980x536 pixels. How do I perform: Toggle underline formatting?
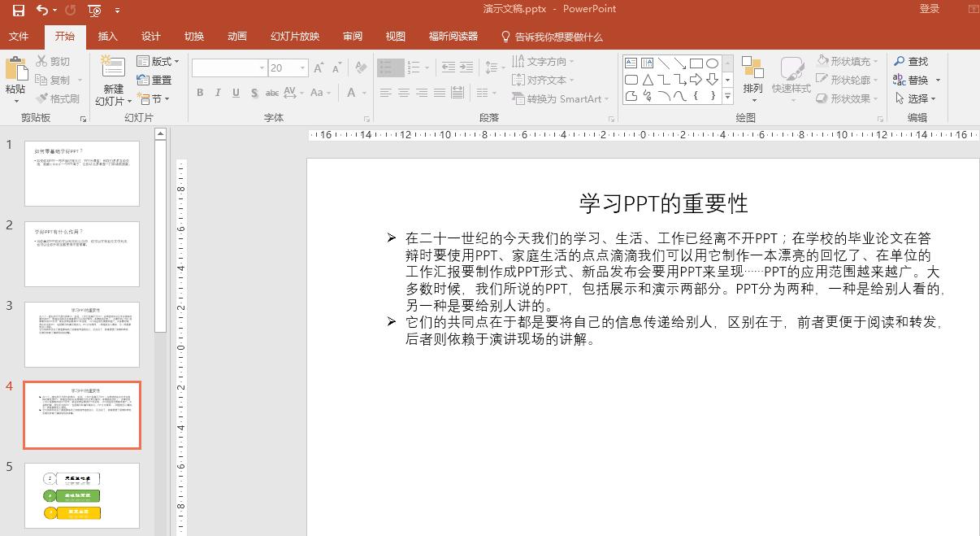click(236, 93)
